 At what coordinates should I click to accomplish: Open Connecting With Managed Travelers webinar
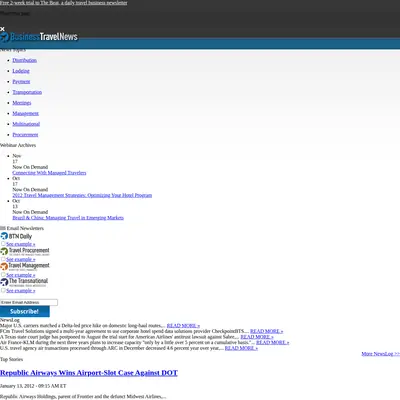point(49,173)
